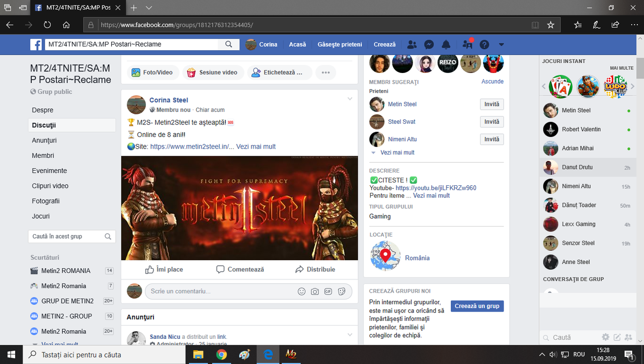This screenshot has height=364, width=644.
Task: Open options chevron on Sanda Nicu's announcement
Action: (x=350, y=335)
